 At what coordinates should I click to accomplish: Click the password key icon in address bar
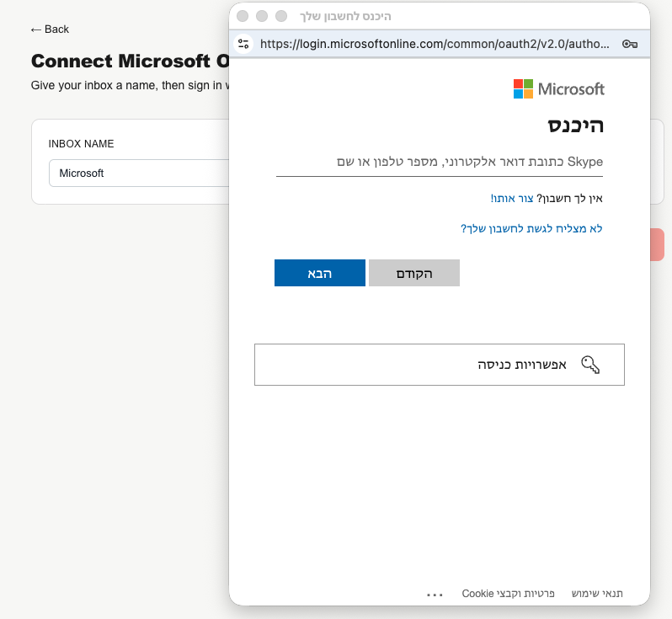pos(630,44)
